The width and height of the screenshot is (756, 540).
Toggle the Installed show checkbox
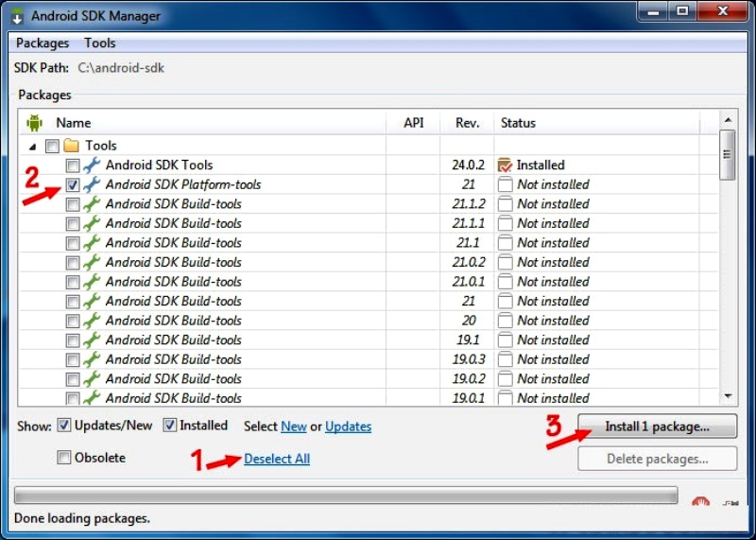click(x=170, y=426)
